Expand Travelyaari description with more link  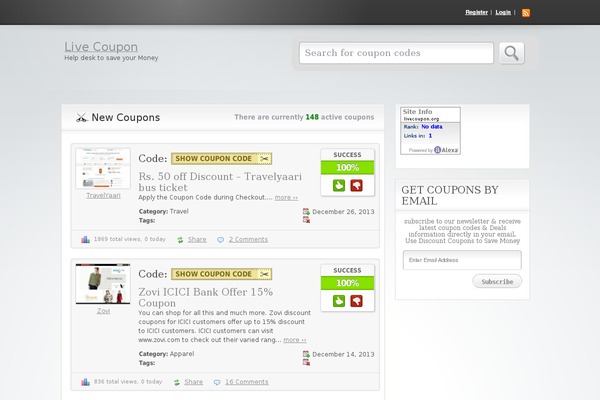click(x=286, y=198)
